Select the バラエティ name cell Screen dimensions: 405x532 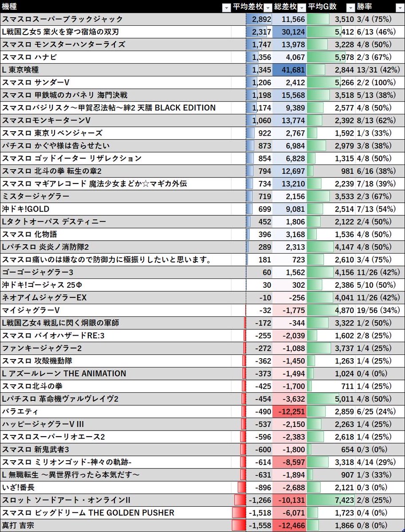(x=116, y=411)
